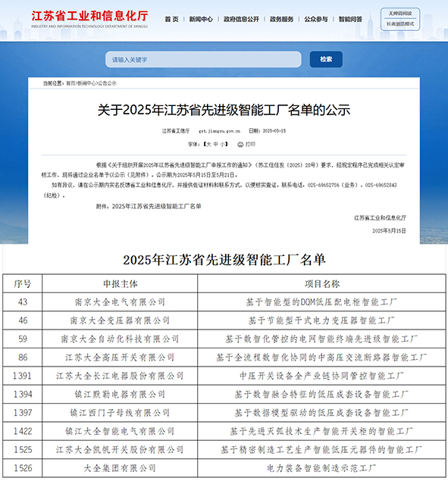Screen dimensions: 448x484
Task: Select the cell 大全集团有限公司
Action: 121,468
